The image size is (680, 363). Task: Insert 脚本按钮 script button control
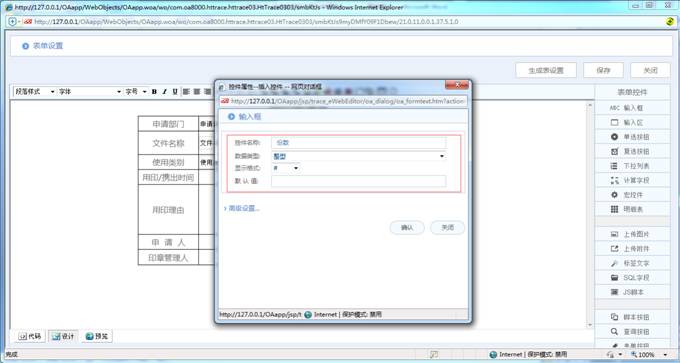(632, 317)
